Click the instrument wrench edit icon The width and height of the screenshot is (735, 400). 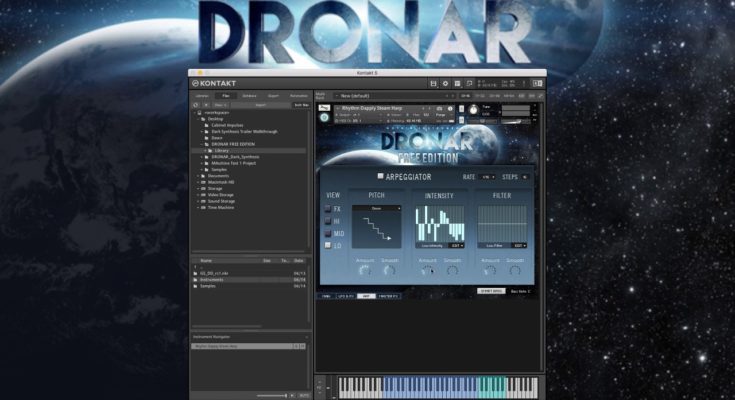point(325,107)
